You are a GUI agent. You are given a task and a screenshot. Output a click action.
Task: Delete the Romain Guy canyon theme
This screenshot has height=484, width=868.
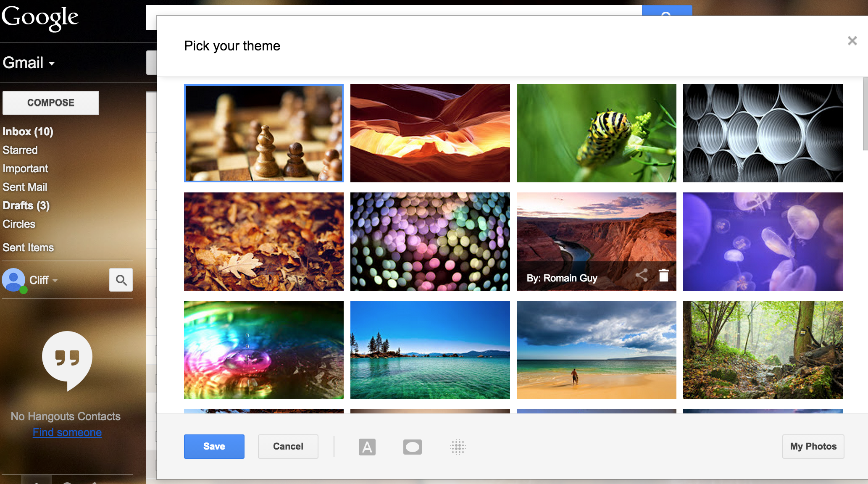coord(664,275)
